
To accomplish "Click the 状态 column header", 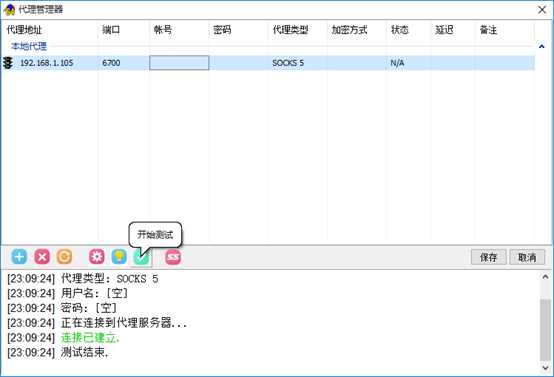I will (409, 30).
